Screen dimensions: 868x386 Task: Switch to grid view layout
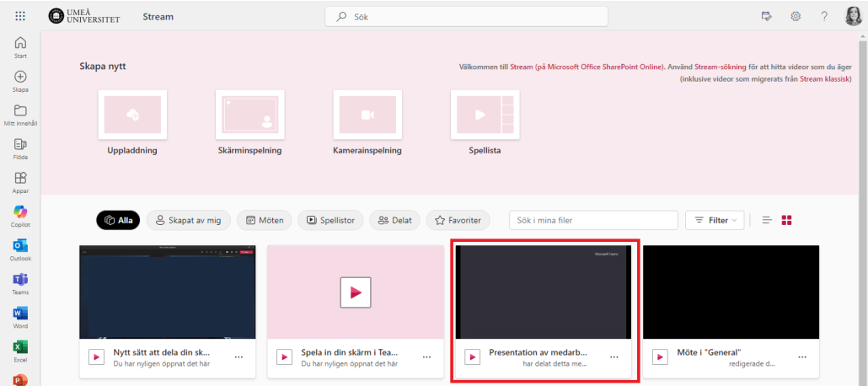(x=786, y=221)
